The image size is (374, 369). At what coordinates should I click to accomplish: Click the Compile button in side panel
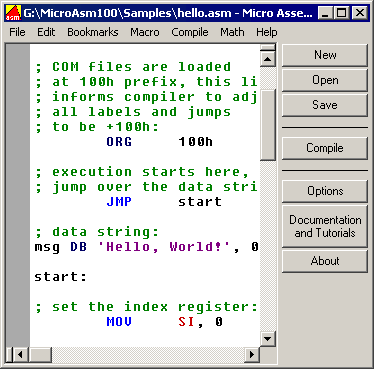tap(325, 148)
